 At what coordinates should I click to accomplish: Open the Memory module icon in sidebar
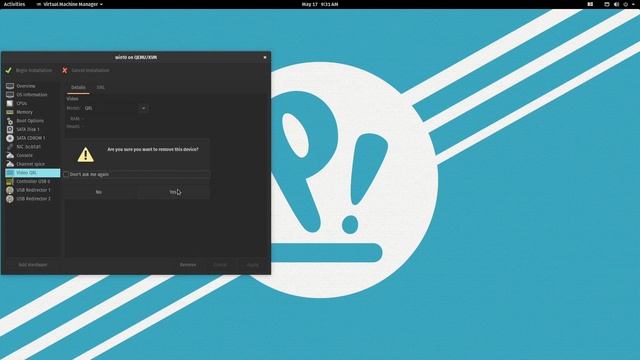[10, 112]
